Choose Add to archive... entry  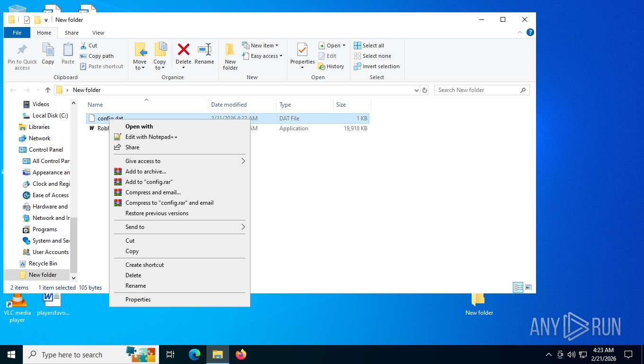pyautogui.click(x=179, y=172)
